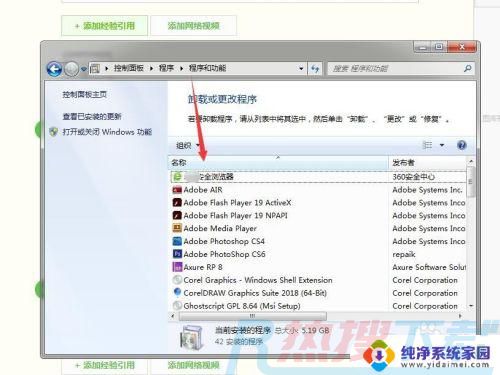
Task: Click the Adobe Media Player icon
Action: (x=177, y=228)
